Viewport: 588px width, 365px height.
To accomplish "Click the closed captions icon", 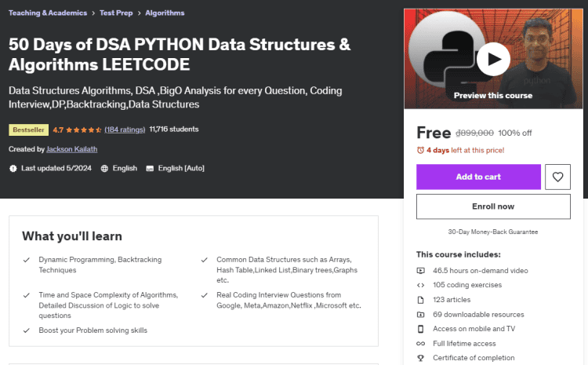I will point(149,168).
